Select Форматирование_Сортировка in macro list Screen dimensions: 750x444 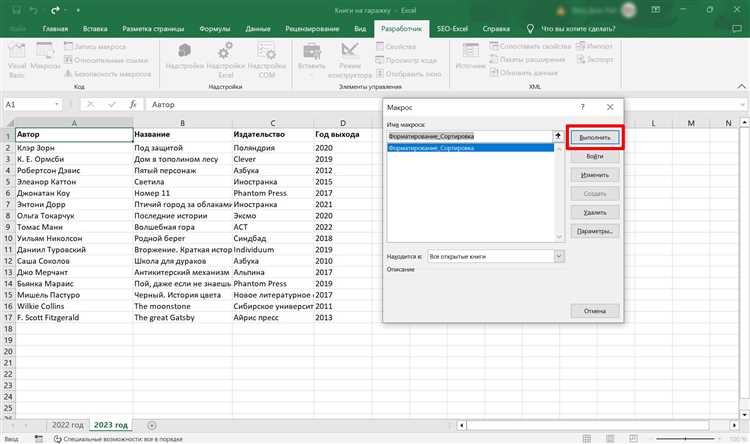(470, 148)
